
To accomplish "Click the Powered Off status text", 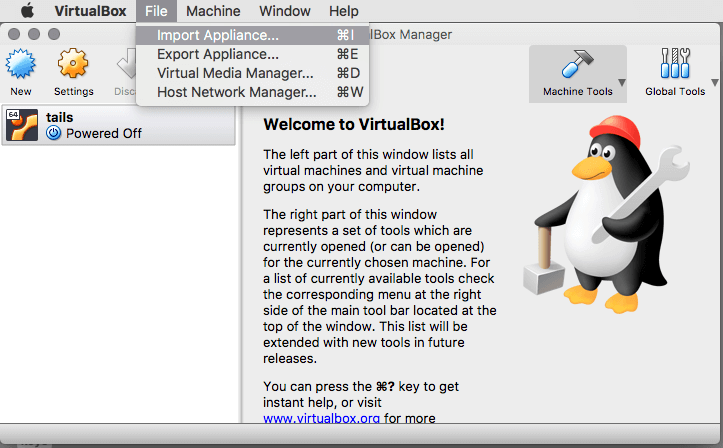I will tap(104, 133).
